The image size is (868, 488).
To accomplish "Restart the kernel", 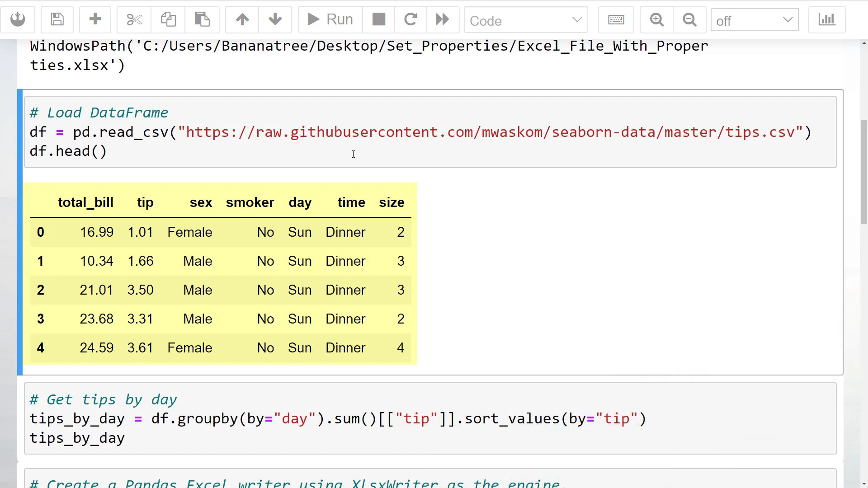I will pyautogui.click(x=410, y=19).
